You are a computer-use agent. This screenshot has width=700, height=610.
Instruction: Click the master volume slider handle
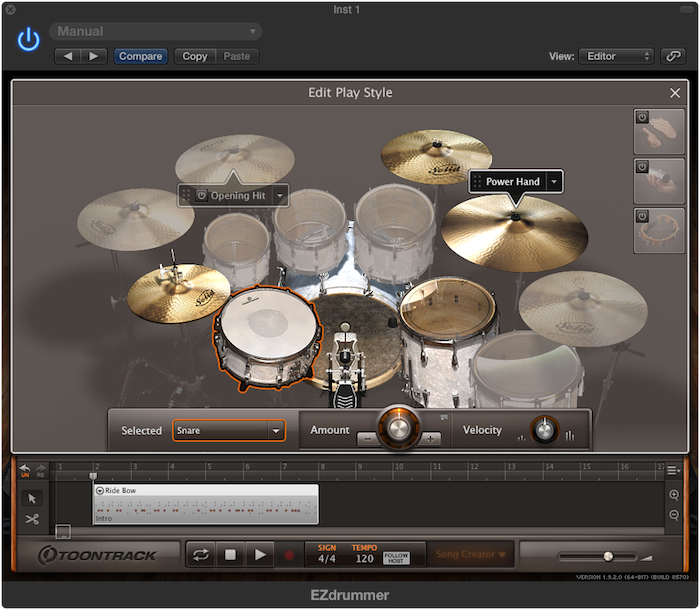(x=608, y=556)
